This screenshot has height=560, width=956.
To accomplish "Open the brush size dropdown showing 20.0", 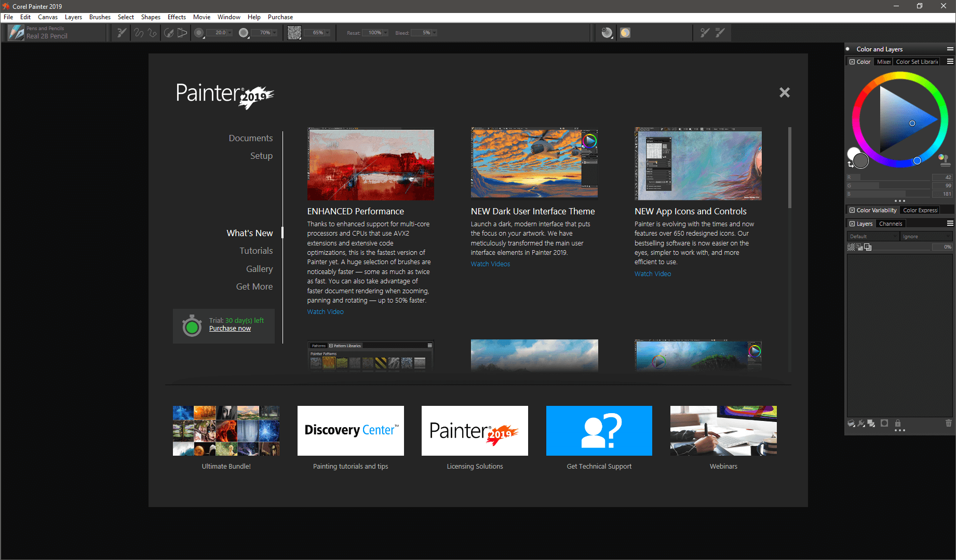I will (230, 33).
